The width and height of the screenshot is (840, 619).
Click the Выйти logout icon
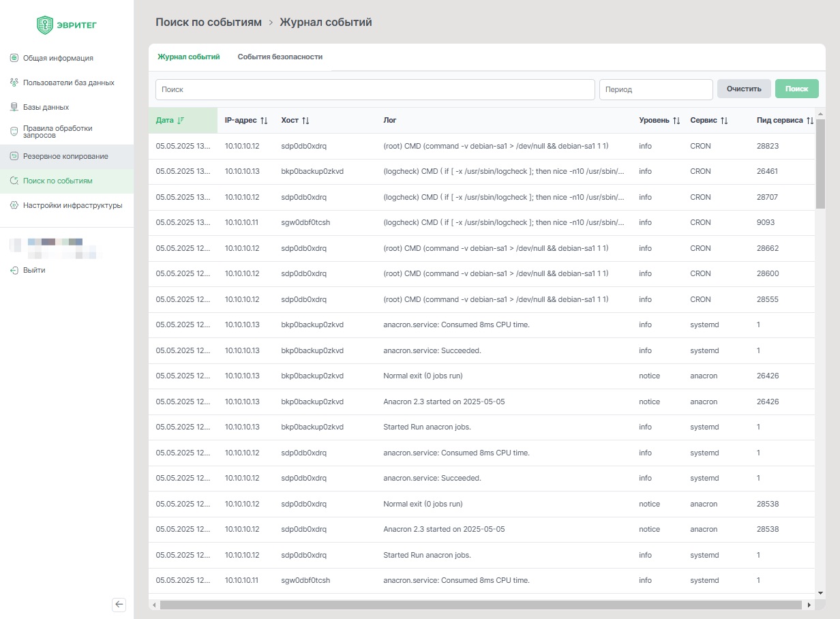click(14, 270)
